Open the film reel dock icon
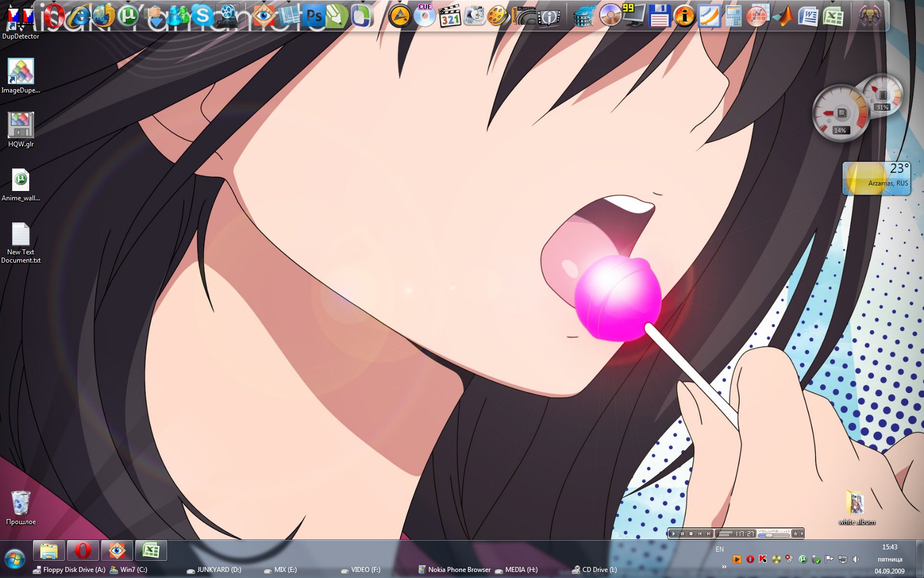 click(497, 15)
